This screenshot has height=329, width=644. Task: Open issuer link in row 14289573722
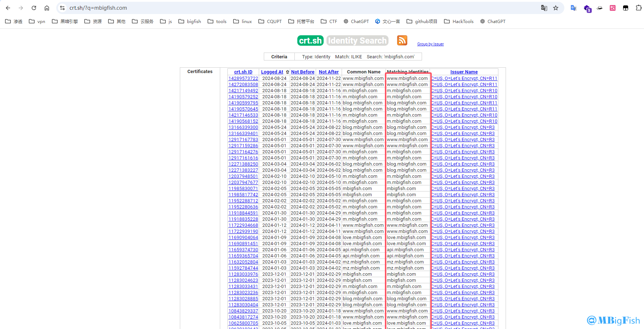[x=464, y=78]
